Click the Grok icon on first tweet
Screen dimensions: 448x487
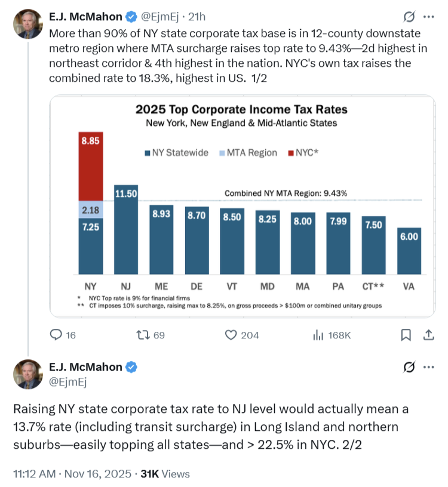point(410,17)
